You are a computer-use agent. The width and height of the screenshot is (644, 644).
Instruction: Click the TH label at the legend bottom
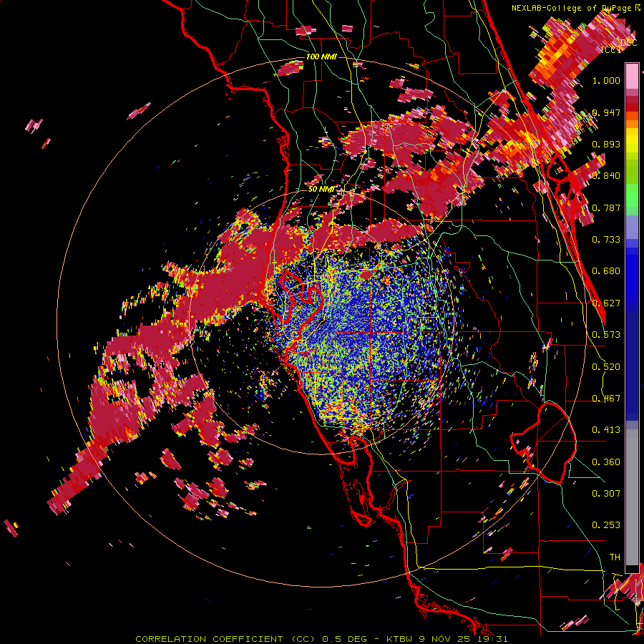(x=615, y=557)
